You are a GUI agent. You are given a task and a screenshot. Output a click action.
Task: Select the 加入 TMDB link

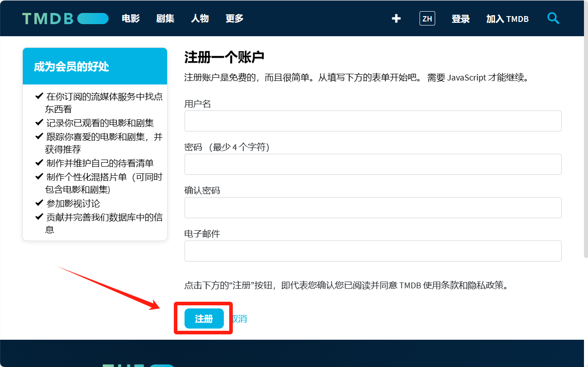coord(507,19)
